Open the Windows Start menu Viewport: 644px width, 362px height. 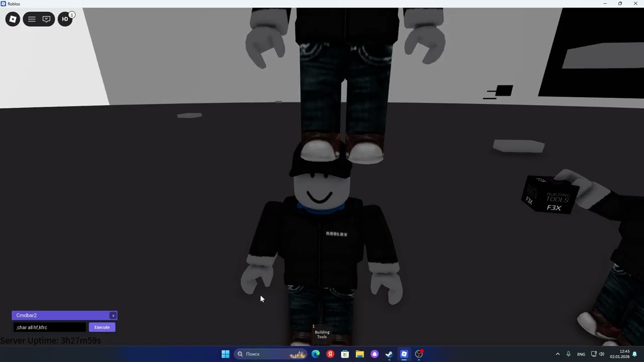(x=225, y=354)
